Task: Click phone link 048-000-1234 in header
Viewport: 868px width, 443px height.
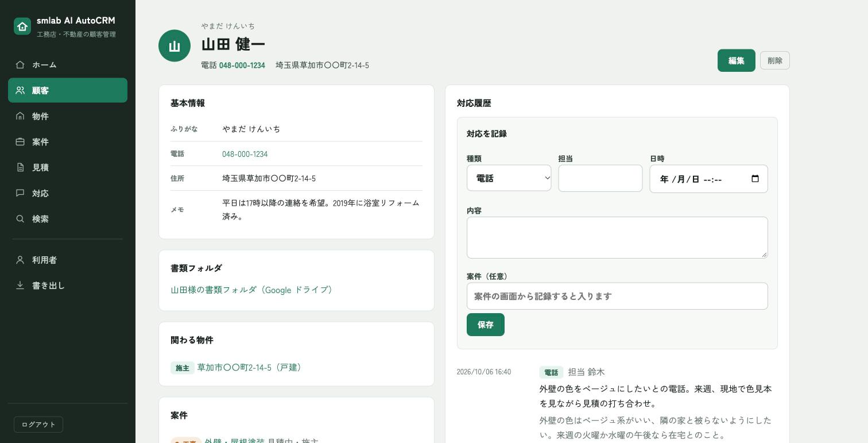Action: 242,66
